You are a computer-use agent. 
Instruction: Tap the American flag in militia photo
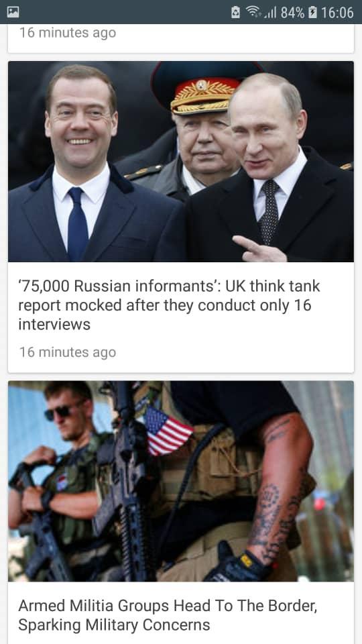(x=168, y=430)
